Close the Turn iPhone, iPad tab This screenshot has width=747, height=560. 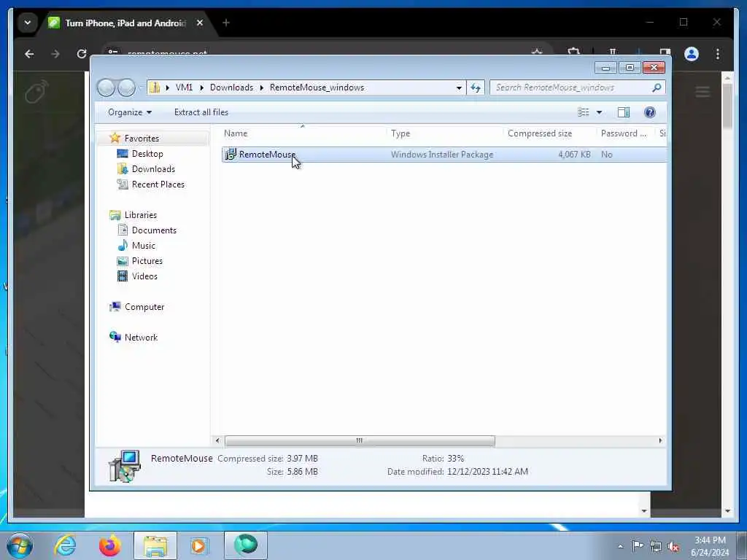(x=200, y=23)
